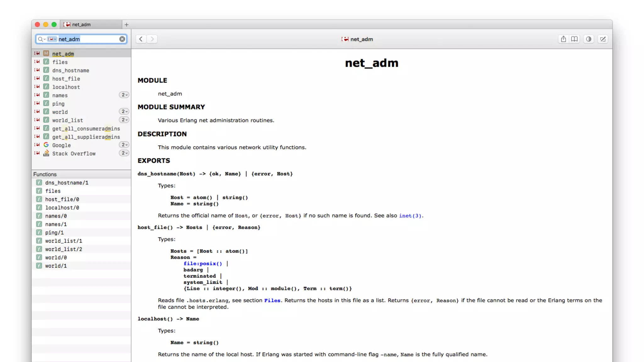Click the edit annotation pencil icon
644x362 pixels.
pos(602,39)
